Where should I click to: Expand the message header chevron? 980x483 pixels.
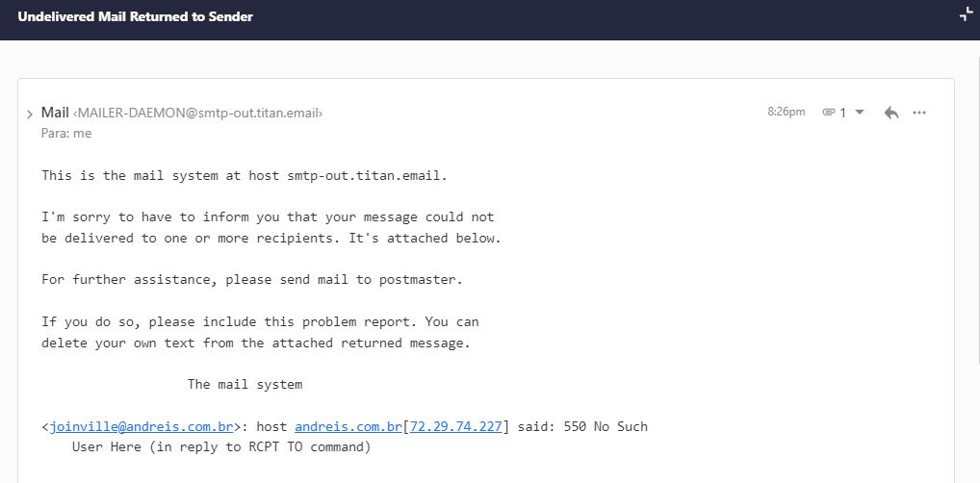point(30,114)
